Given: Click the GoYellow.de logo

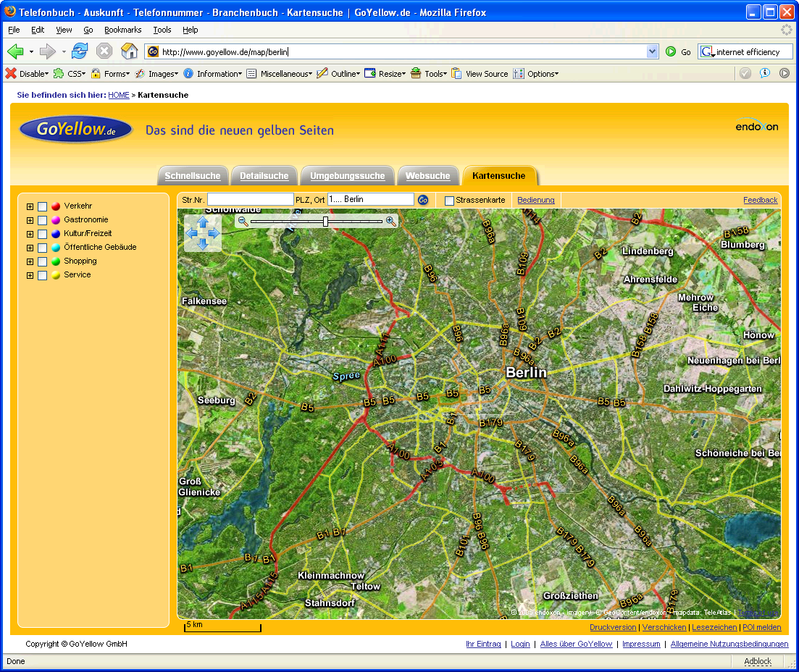Looking at the screenshot, I should tap(76, 130).
